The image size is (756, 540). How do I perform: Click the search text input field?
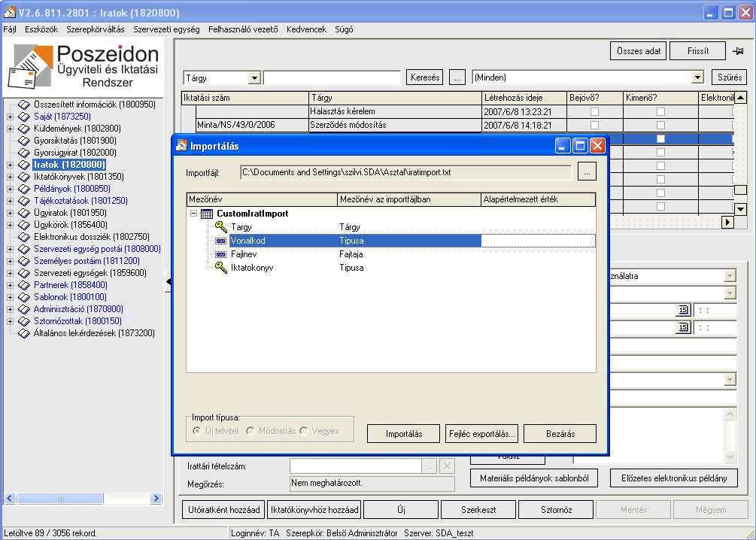332,77
